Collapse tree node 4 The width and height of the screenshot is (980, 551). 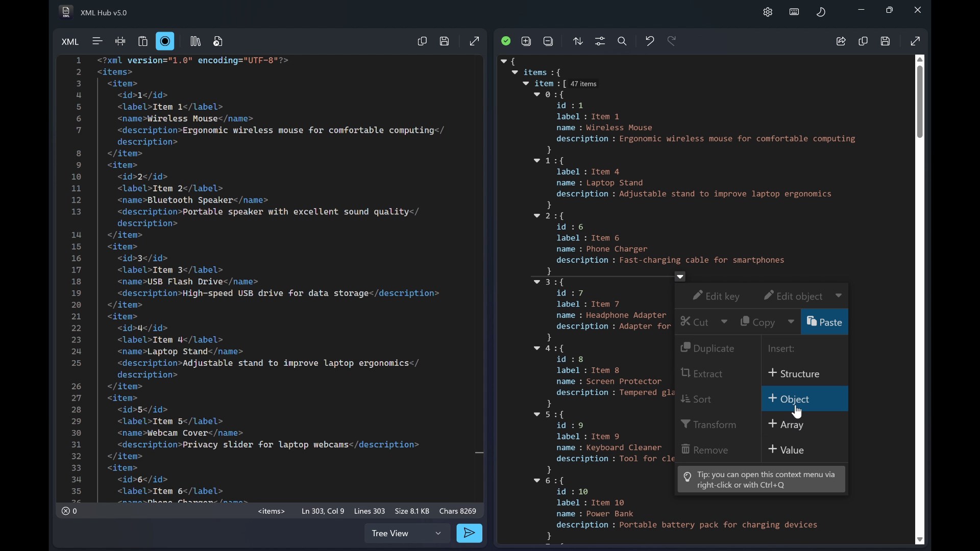coord(538,349)
